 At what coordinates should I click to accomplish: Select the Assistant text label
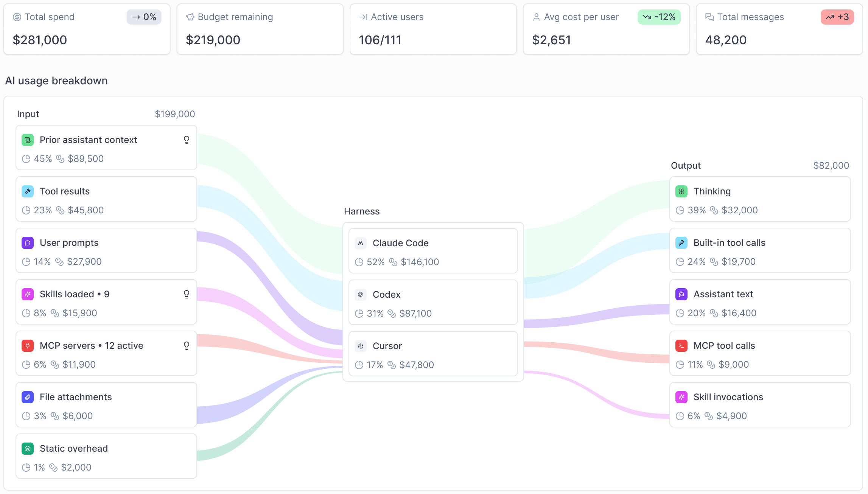tap(723, 294)
